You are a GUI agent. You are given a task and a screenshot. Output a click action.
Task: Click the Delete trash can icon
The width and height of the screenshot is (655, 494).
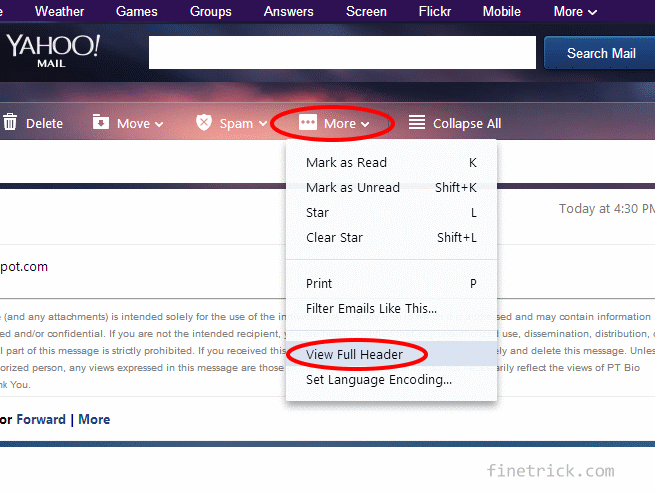pyautogui.click(x=10, y=122)
